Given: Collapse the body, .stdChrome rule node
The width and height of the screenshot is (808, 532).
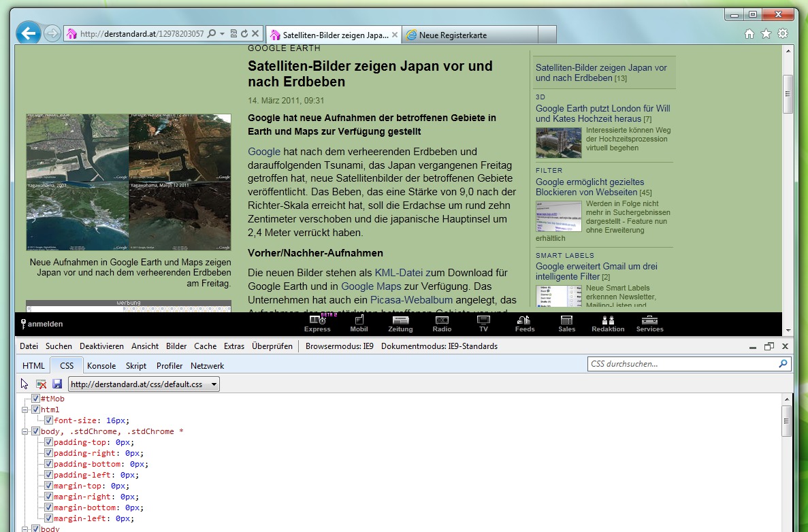Looking at the screenshot, I should click(x=25, y=431).
